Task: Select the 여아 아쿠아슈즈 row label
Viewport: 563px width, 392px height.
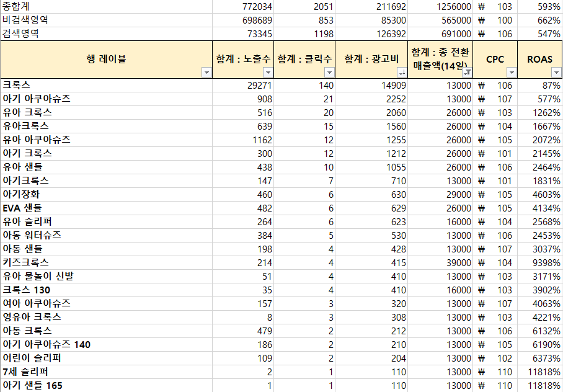Action: tap(37, 303)
